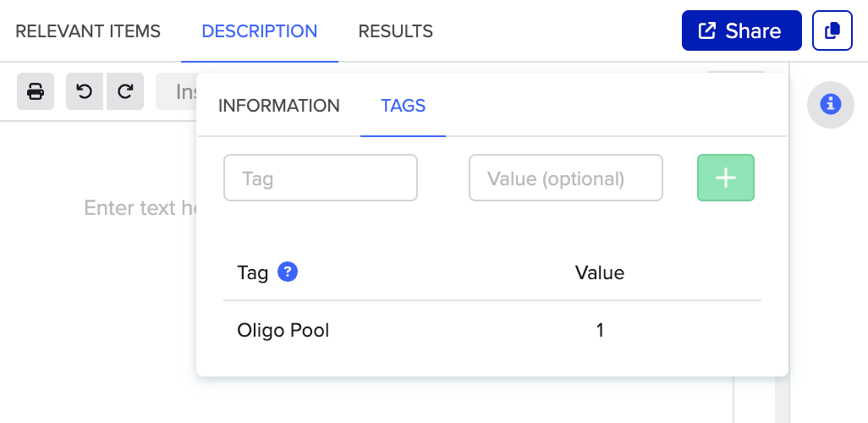Click the redo arrow icon
The width and height of the screenshot is (868, 423).
[x=125, y=91]
